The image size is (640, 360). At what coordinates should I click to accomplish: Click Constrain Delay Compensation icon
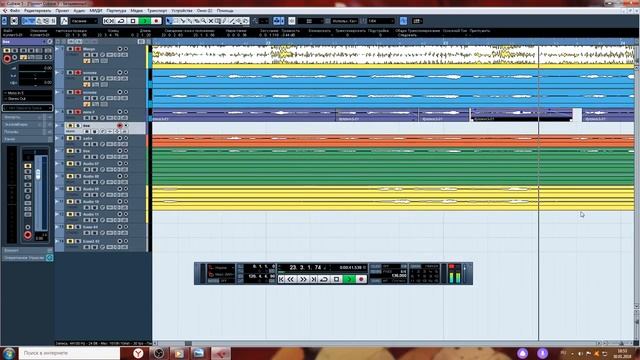coord(14,21)
